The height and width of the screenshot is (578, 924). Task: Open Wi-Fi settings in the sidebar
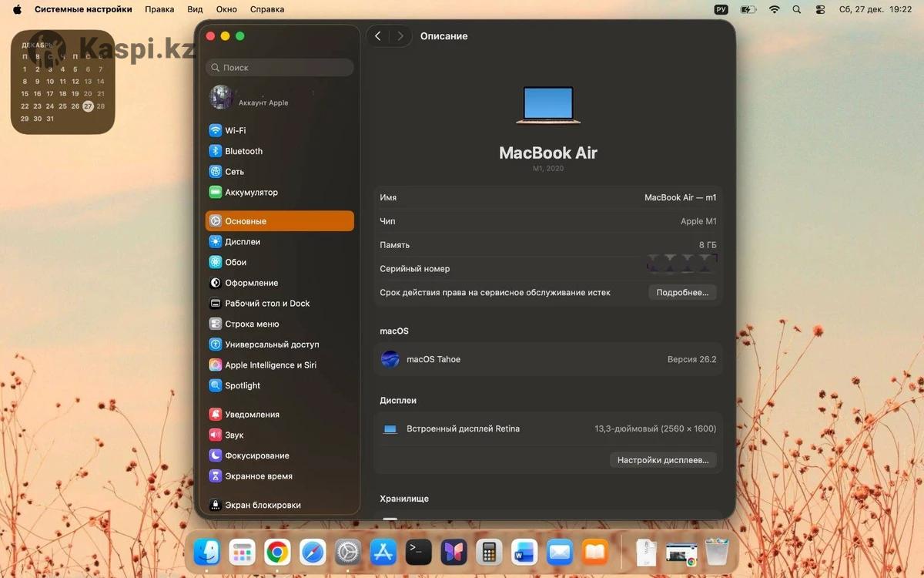pos(235,131)
